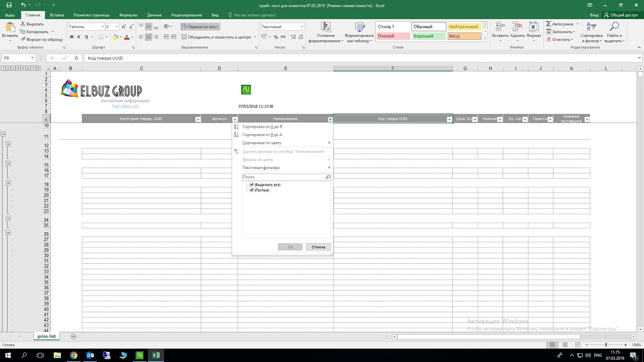The height and width of the screenshot is (362, 644).
Task: Align text to the left
Action: tap(141, 37)
